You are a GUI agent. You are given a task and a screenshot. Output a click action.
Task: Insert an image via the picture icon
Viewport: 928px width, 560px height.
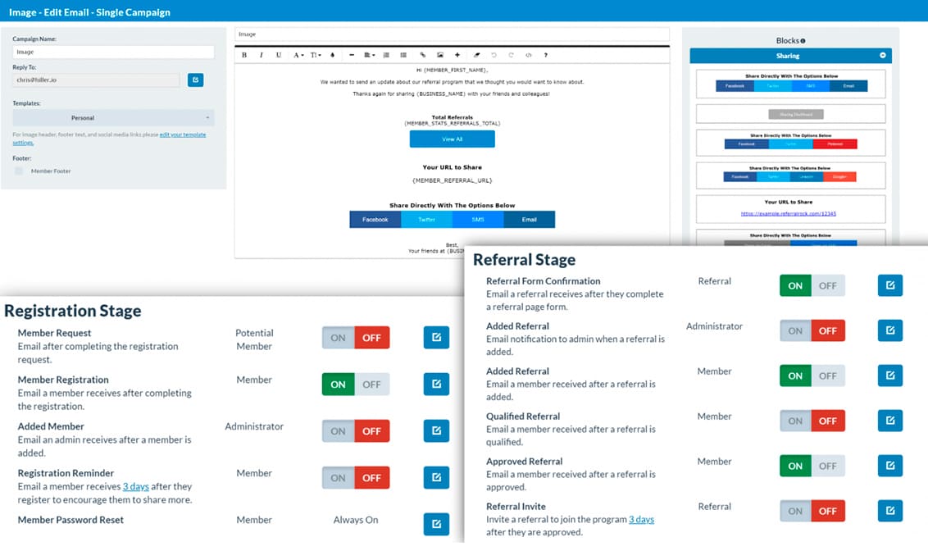click(x=440, y=55)
